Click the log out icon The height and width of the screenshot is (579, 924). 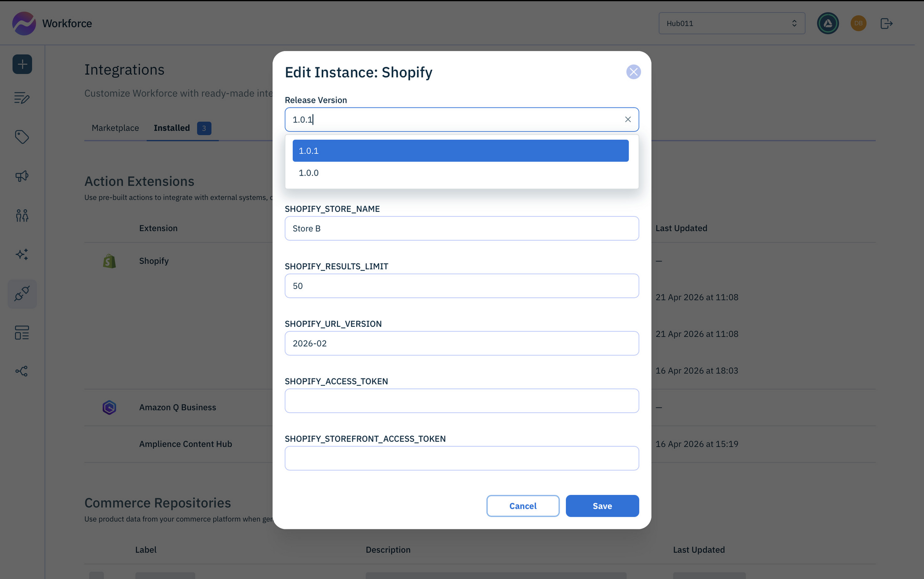point(886,23)
